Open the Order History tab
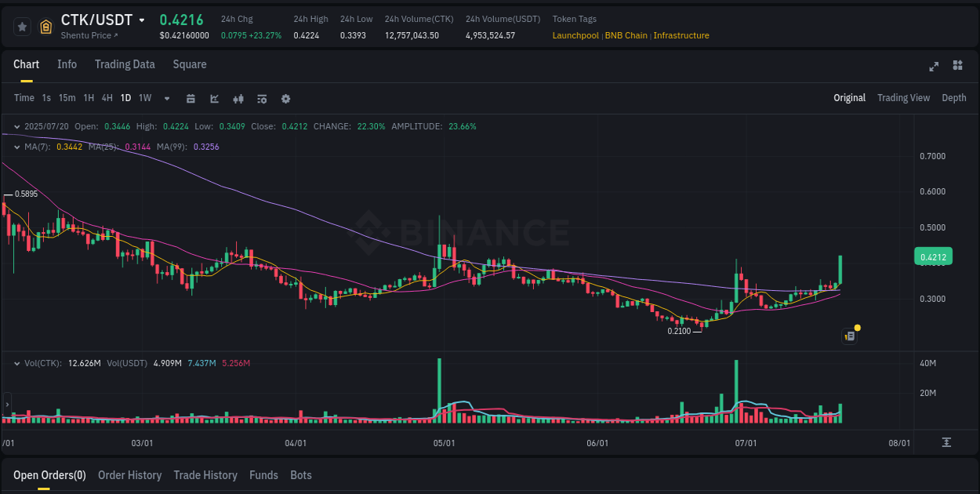The height and width of the screenshot is (494, 980). (x=129, y=475)
